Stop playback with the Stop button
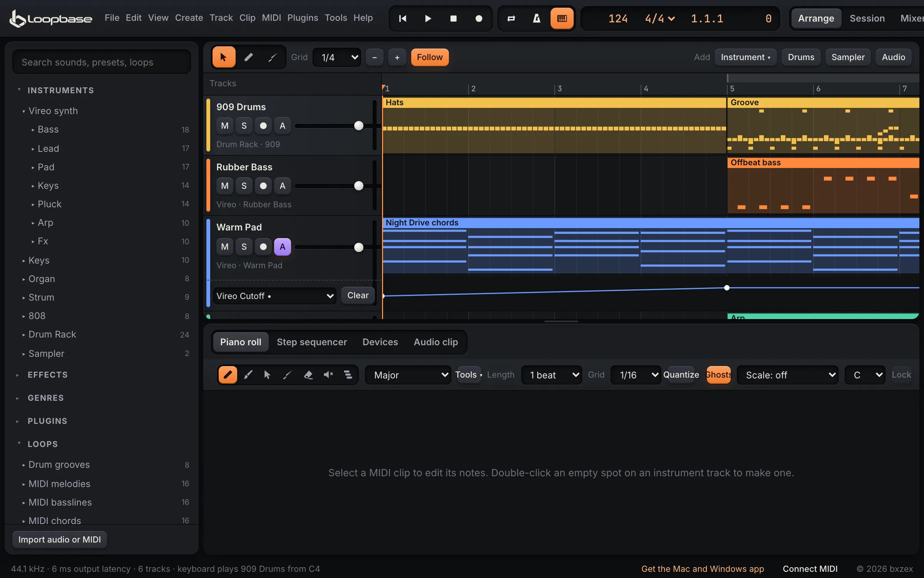The height and width of the screenshot is (578, 924). point(454,18)
